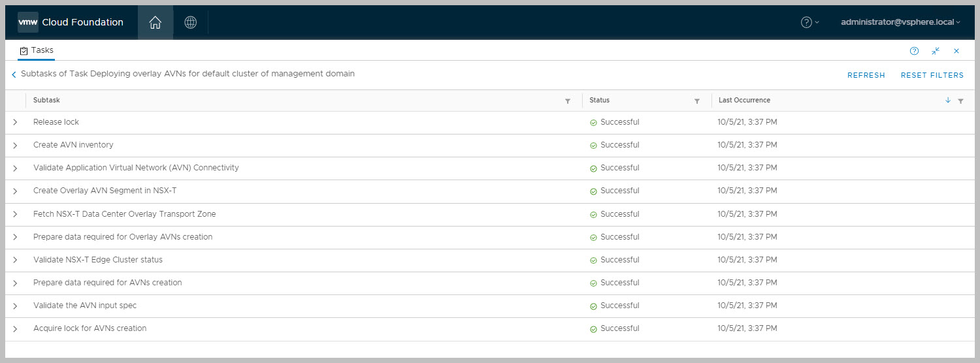980x363 pixels.
Task: Click the VMware Cloud Foundation logo
Action: [71, 22]
